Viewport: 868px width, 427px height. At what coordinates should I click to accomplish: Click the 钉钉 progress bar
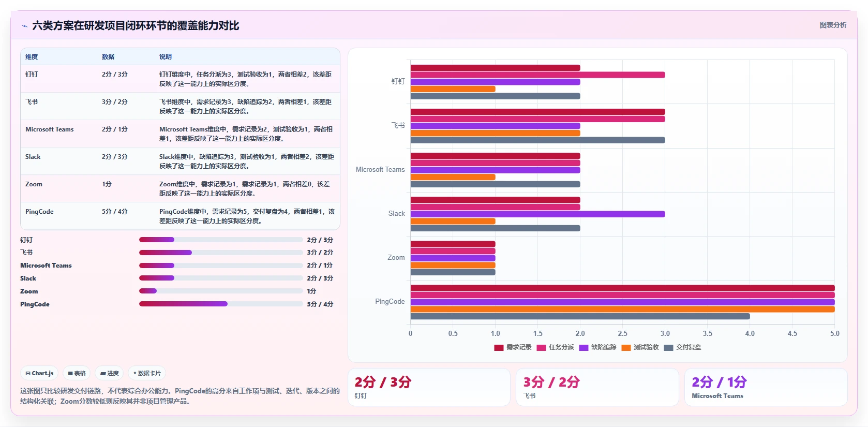(x=221, y=240)
